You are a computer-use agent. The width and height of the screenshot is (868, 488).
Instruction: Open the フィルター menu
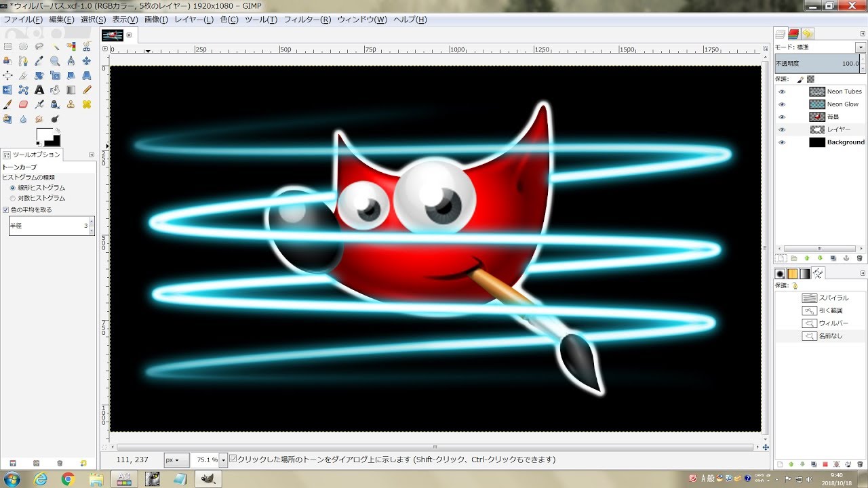307,20
